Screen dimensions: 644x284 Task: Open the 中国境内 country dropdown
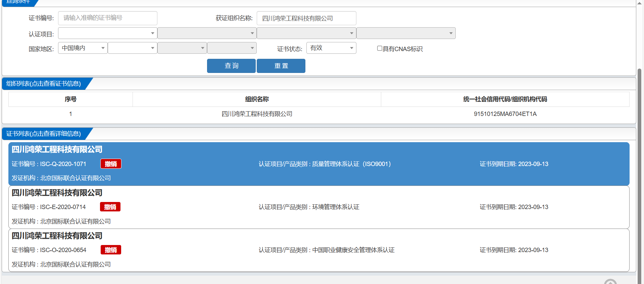pos(83,48)
